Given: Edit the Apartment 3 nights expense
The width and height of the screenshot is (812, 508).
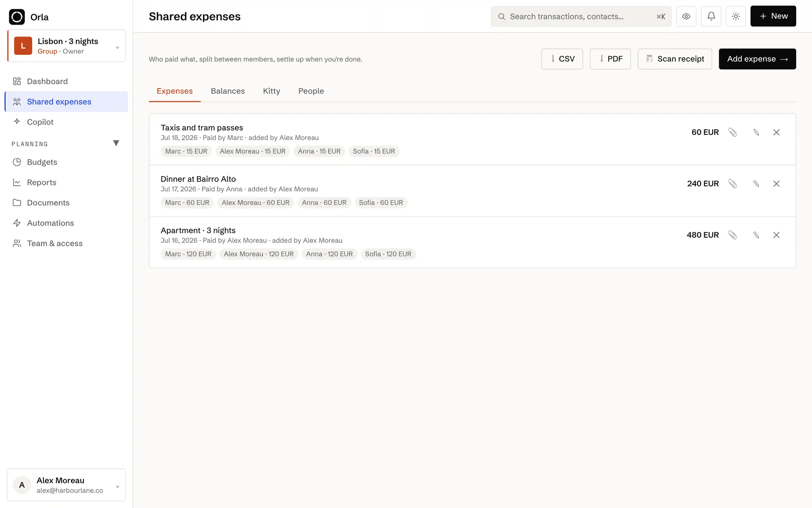Looking at the screenshot, I should tap(756, 235).
